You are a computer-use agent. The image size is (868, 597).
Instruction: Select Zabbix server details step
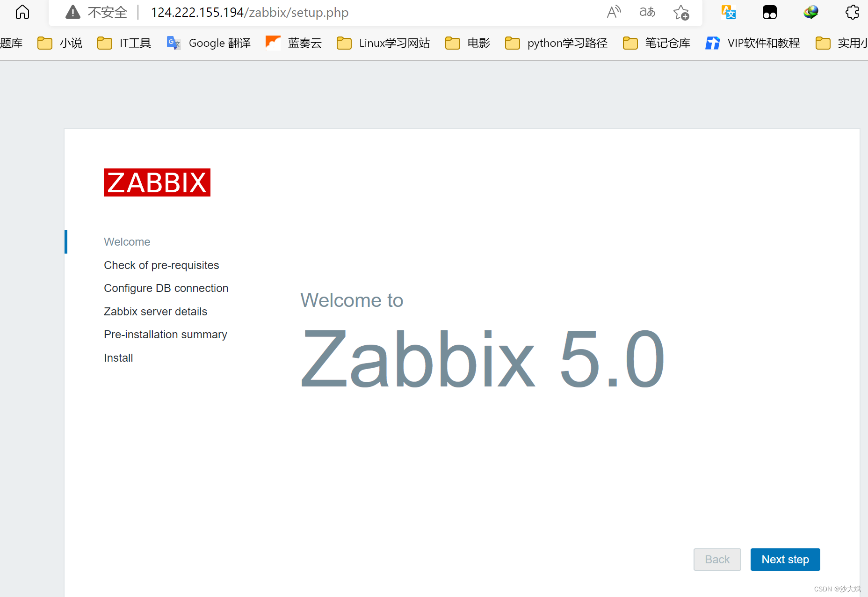155,312
